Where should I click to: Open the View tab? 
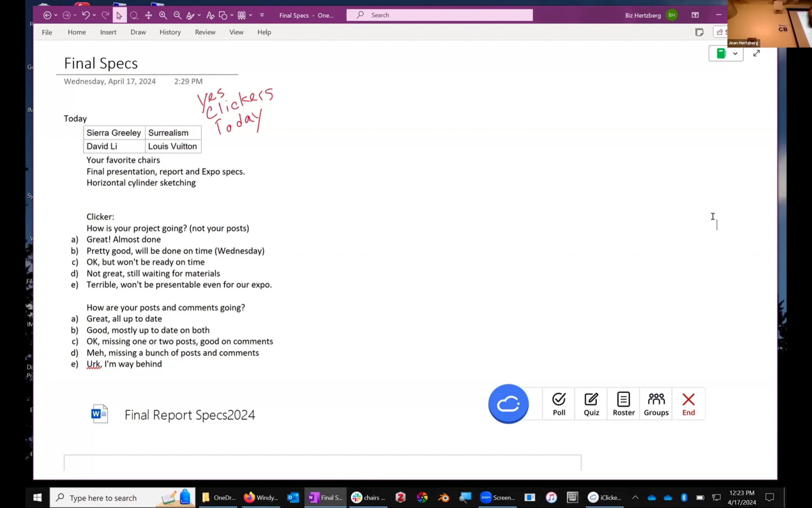(x=236, y=32)
